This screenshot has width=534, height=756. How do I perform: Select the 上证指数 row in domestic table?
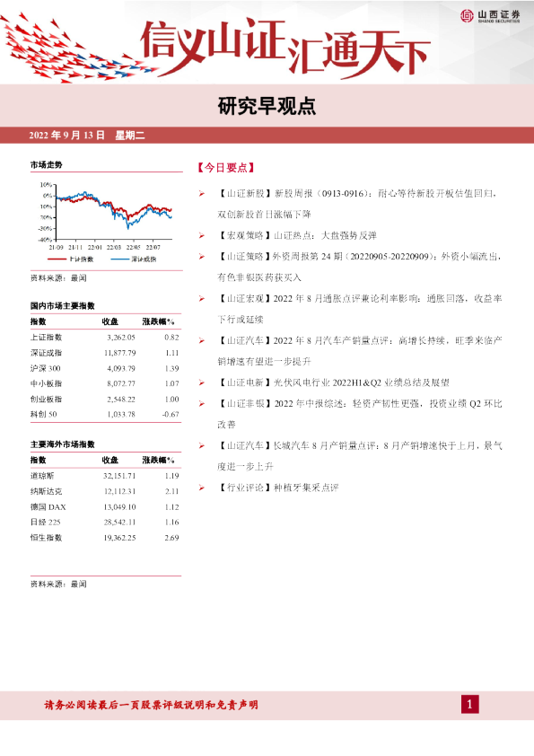point(105,338)
